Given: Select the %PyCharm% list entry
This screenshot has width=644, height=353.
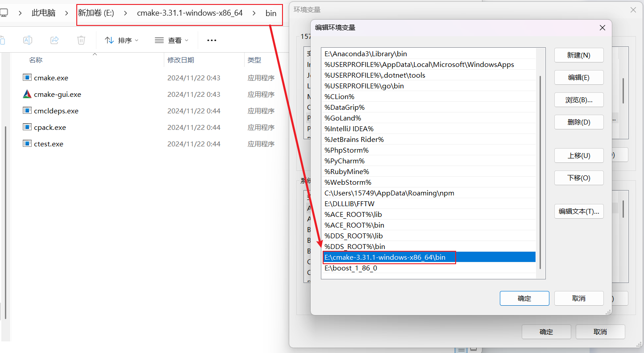Looking at the screenshot, I should tap(345, 161).
